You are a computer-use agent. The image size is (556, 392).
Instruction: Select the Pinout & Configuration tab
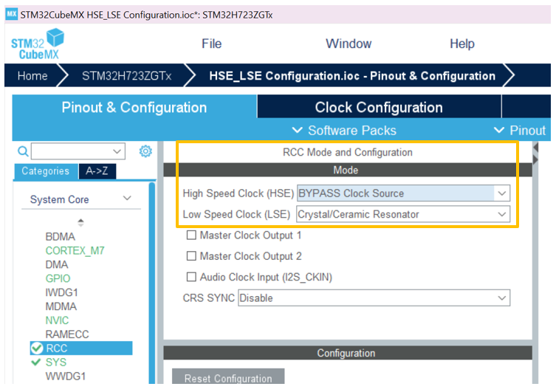point(134,107)
